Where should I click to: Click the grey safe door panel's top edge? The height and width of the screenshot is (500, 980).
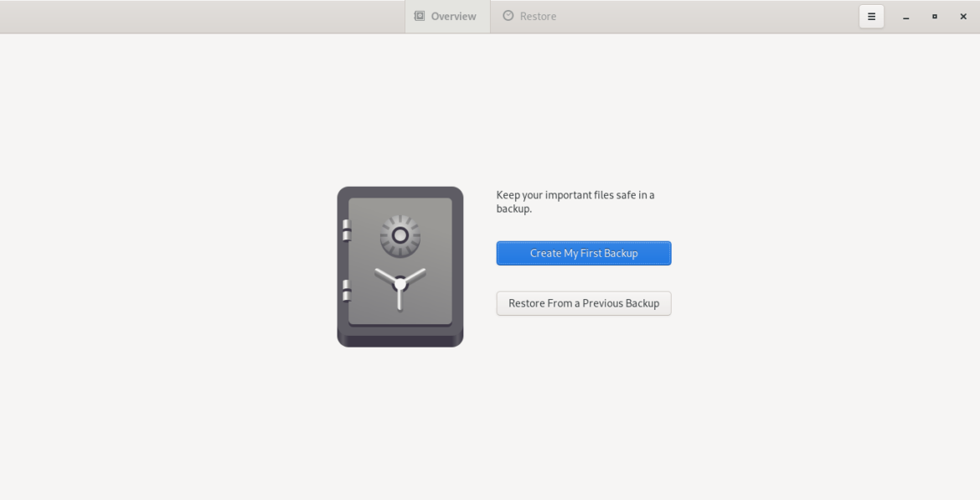coord(400,201)
